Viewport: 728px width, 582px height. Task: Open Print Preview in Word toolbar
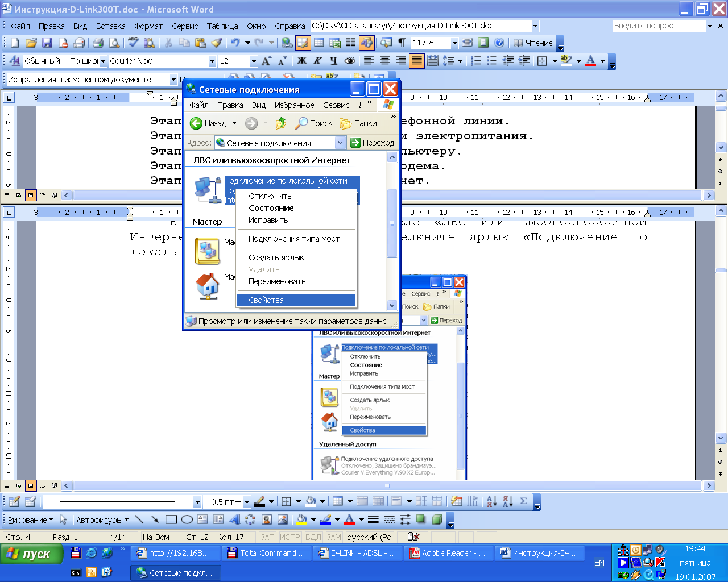coord(114,43)
